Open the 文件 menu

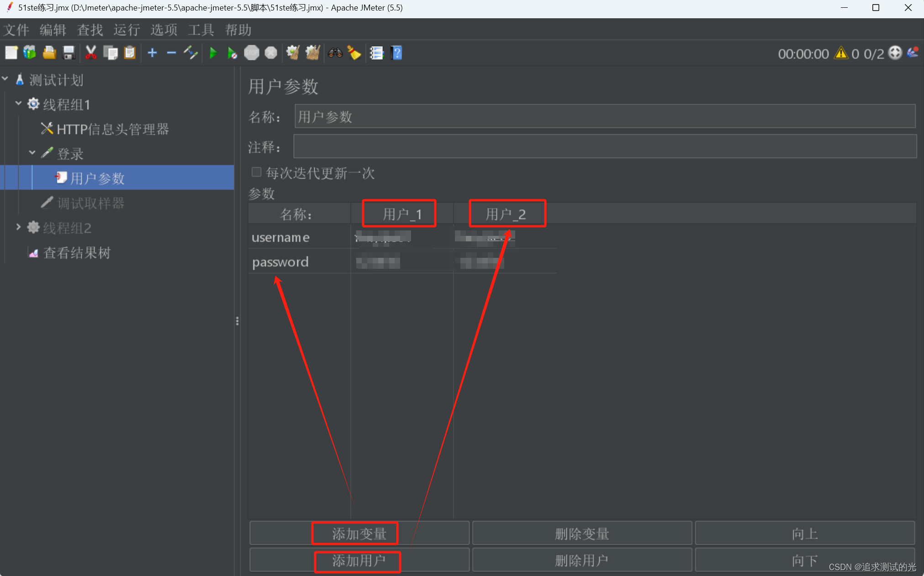point(16,30)
